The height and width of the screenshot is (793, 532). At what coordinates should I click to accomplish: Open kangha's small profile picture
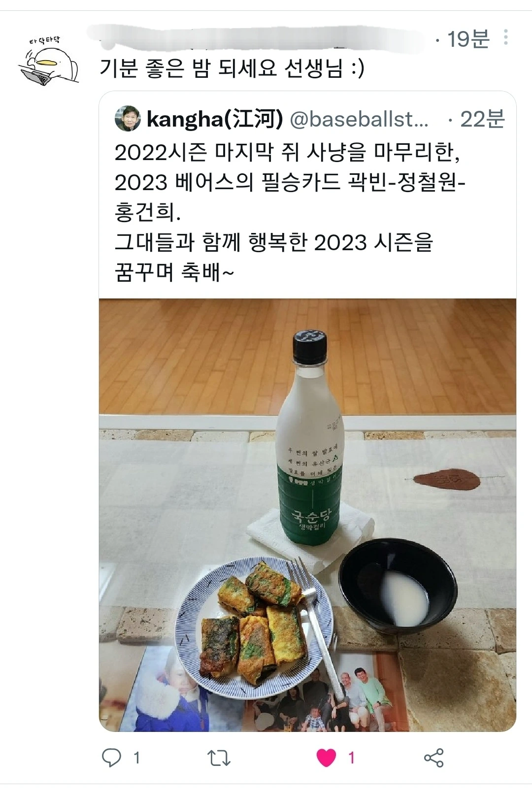pyautogui.click(x=128, y=118)
